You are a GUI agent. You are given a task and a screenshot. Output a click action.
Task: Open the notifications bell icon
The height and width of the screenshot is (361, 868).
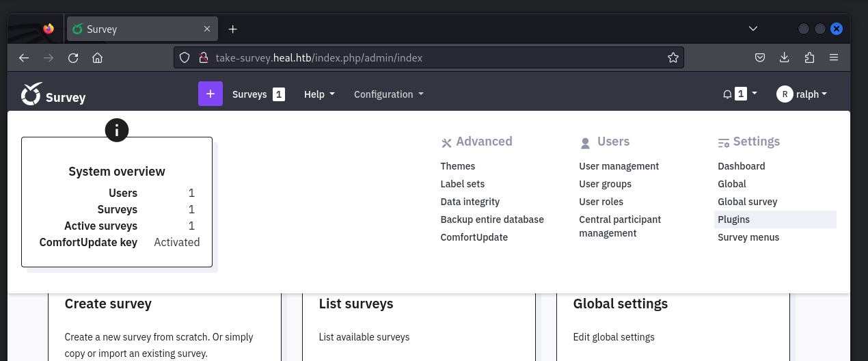tap(727, 94)
